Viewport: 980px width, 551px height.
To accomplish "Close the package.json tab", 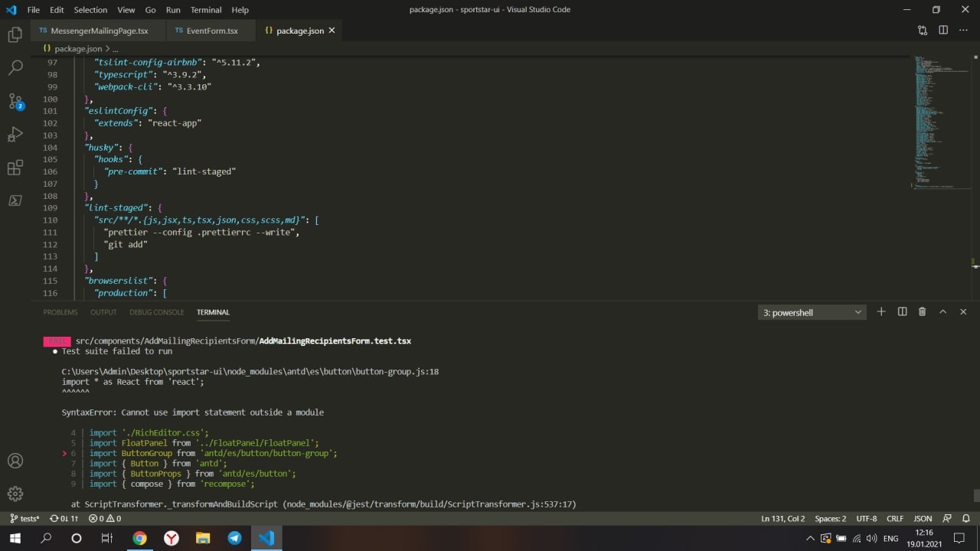I will [332, 31].
